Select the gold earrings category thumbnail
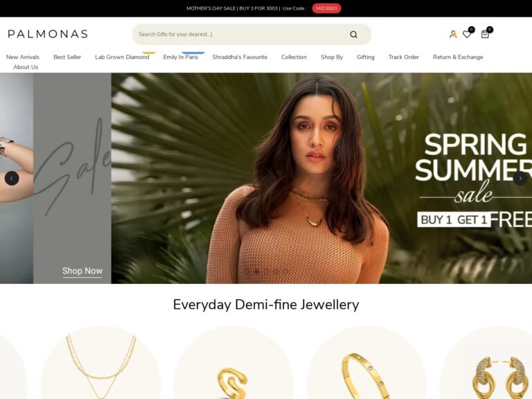The width and height of the screenshot is (532, 399). click(x=499, y=362)
